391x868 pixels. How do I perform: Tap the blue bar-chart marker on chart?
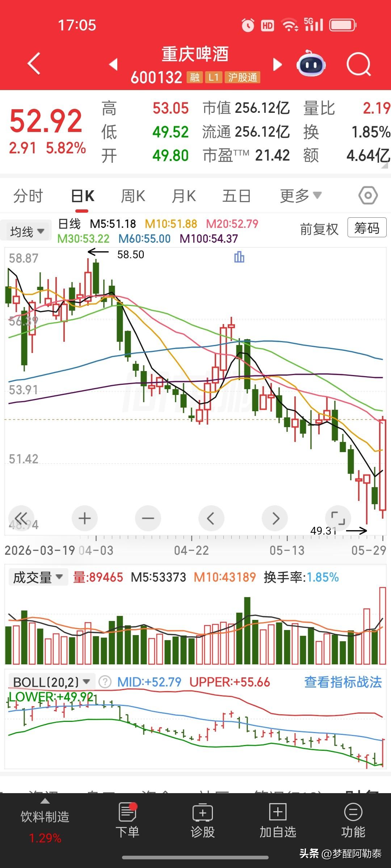239,257
